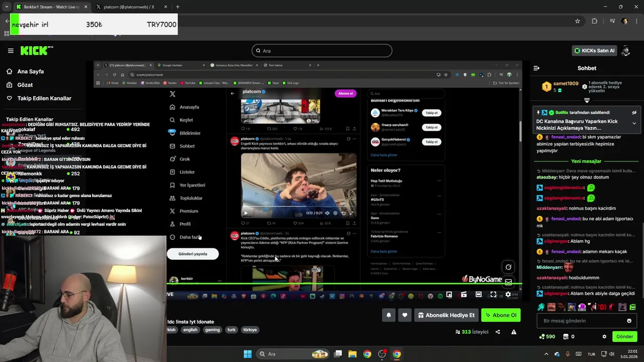This screenshot has height=362, width=644.
Task: Click the notification bell button
Action: [388, 315]
